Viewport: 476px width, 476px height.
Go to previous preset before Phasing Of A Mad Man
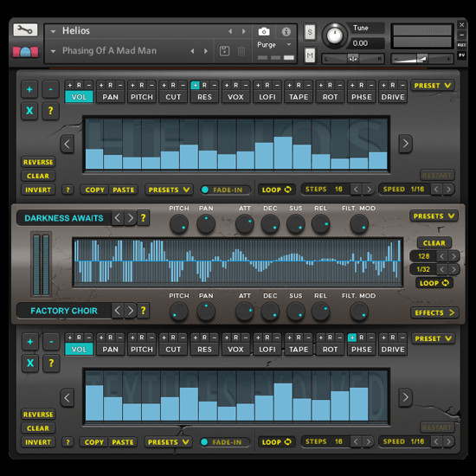[192, 51]
